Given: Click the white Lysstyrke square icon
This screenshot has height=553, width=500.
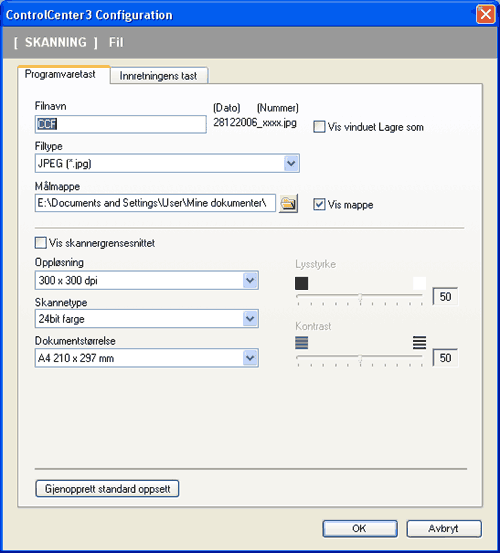Looking at the screenshot, I should pos(419,283).
